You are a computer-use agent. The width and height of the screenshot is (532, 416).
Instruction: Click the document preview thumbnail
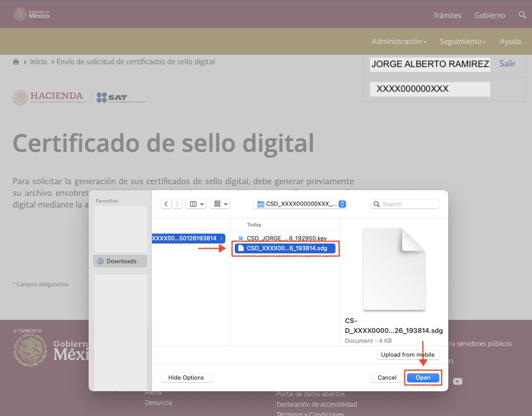[394, 269]
